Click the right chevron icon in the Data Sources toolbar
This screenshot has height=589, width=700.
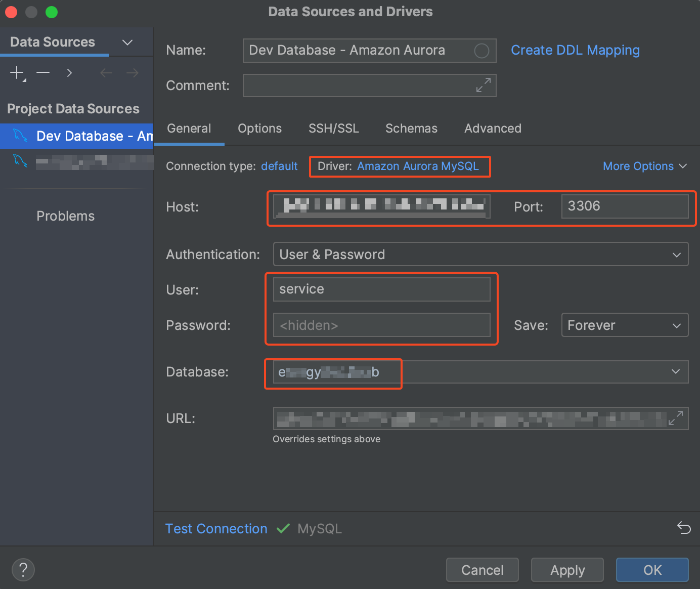pos(69,73)
